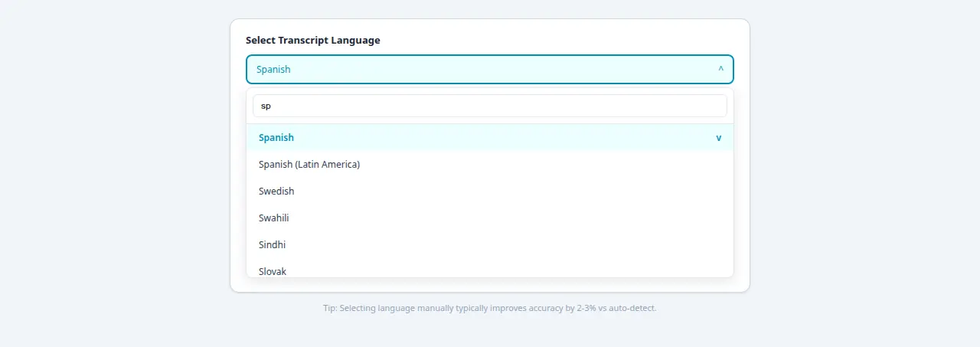Choose the Sindhi language option
Image resolution: width=980 pixels, height=347 pixels.
tap(489, 245)
